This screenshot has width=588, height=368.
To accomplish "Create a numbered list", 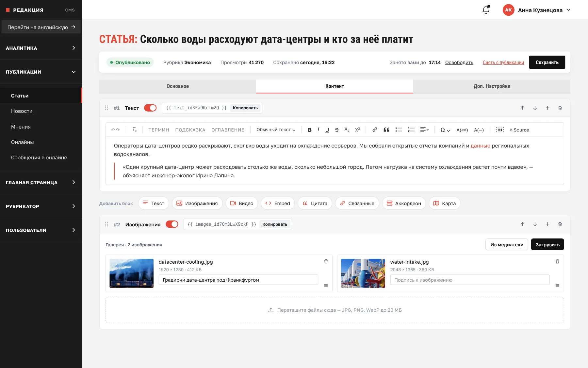I will tap(411, 130).
